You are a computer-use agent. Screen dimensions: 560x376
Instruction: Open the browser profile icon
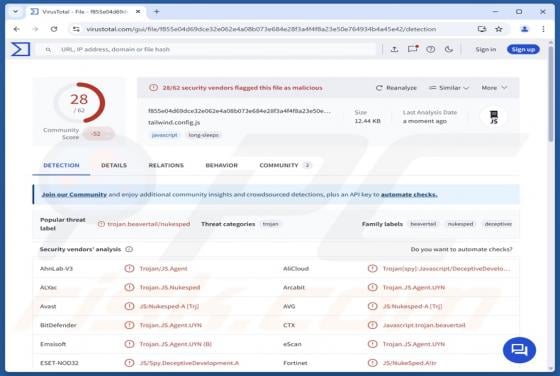(x=524, y=29)
